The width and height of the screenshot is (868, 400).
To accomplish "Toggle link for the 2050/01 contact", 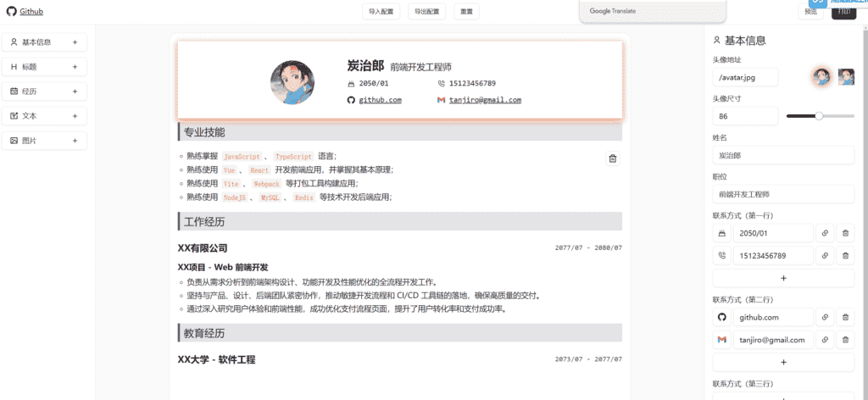I will point(825,233).
